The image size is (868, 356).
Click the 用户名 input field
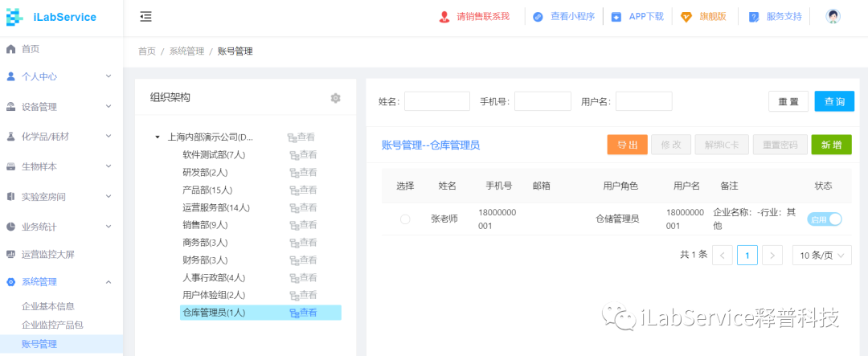(x=644, y=101)
